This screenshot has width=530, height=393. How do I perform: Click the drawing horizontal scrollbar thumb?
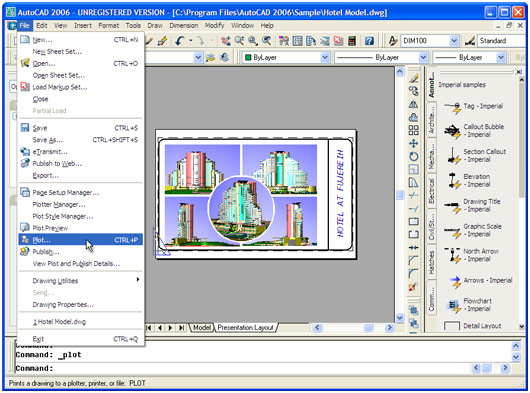(368, 327)
